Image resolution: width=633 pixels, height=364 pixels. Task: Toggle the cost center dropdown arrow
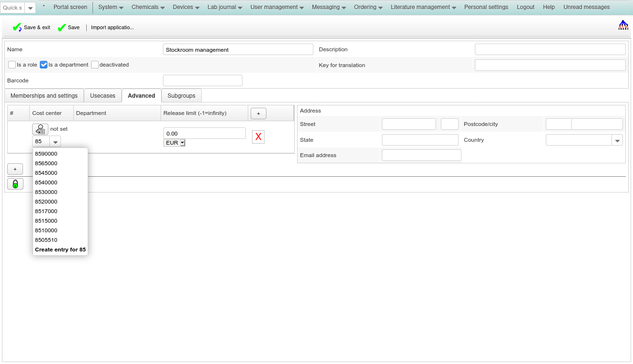[x=56, y=142]
